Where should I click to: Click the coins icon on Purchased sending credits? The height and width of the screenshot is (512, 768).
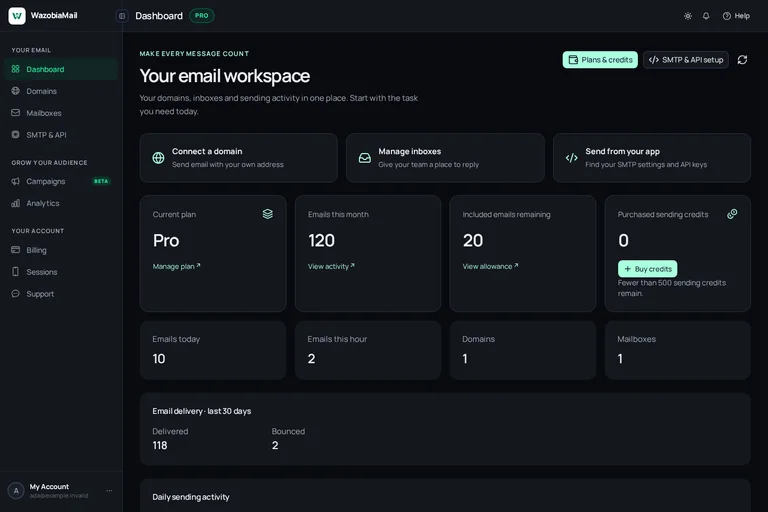[x=732, y=214]
